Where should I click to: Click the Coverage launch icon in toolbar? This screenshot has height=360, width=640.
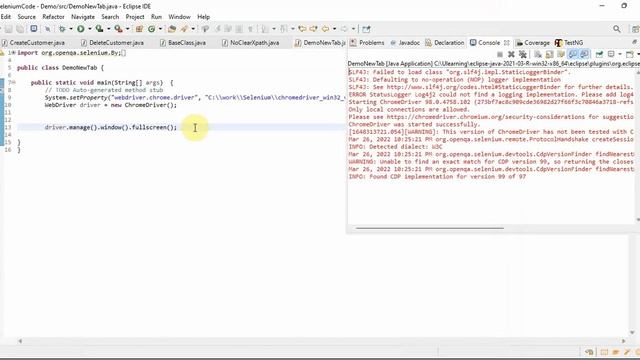(99, 29)
